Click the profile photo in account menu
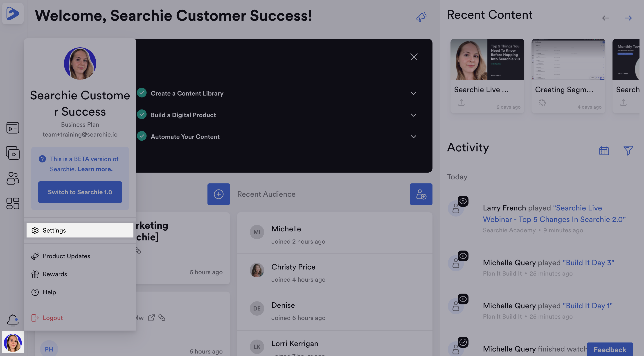The width and height of the screenshot is (644, 356). [x=80, y=64]
